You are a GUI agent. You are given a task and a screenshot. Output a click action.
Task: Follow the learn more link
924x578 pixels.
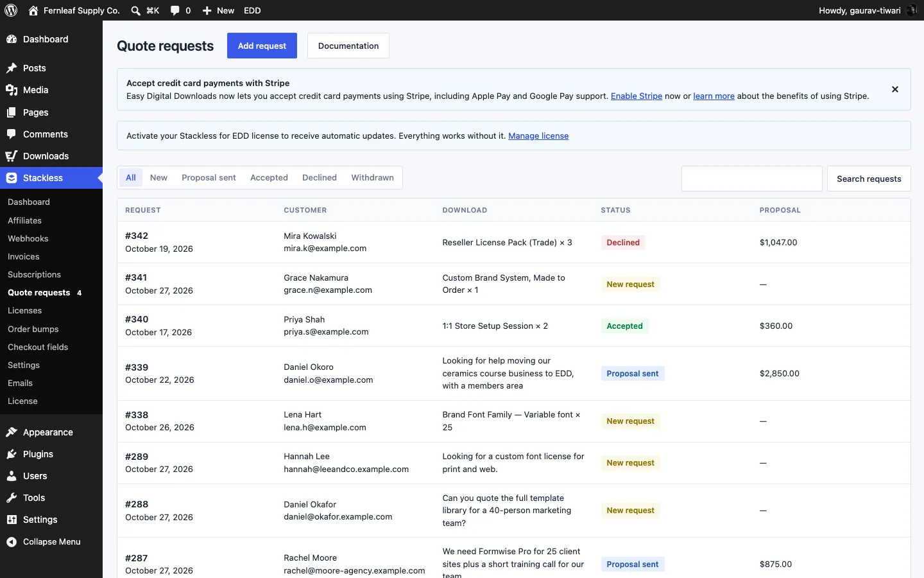pyautogui.click(x=714, y=96)
